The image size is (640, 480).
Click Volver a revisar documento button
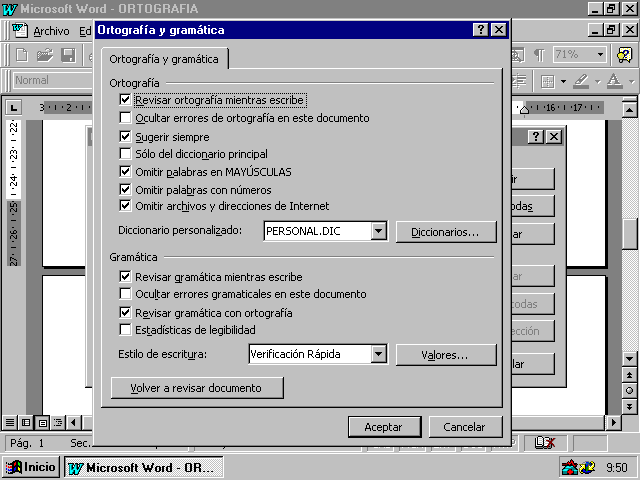pyautogui.click(x=197, y=388)
